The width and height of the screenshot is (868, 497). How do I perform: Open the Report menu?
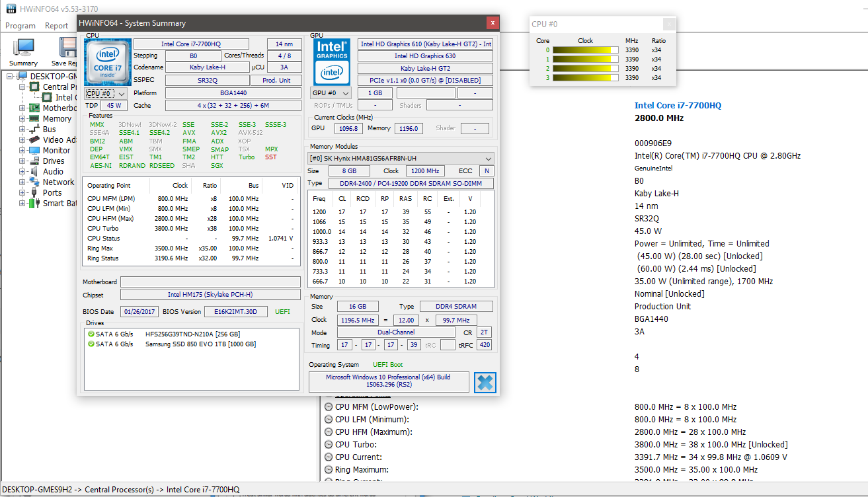pyautogui.click(x=56, y=26)
